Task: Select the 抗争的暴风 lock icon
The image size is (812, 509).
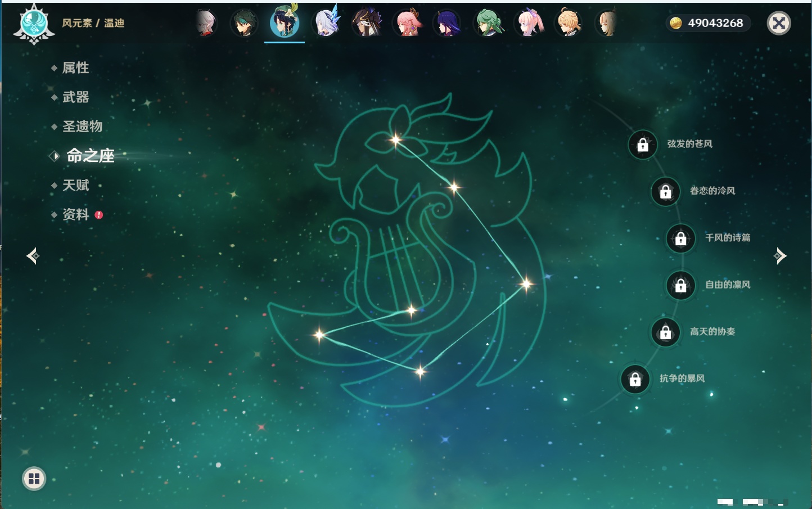Action: point(635,380)
